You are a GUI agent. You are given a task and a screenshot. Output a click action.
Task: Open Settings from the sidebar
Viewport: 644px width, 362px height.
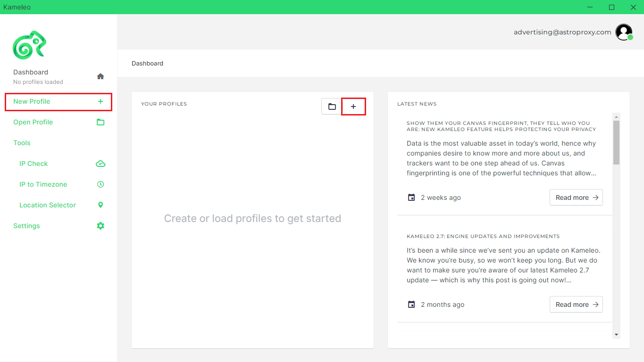click(59, 226)
